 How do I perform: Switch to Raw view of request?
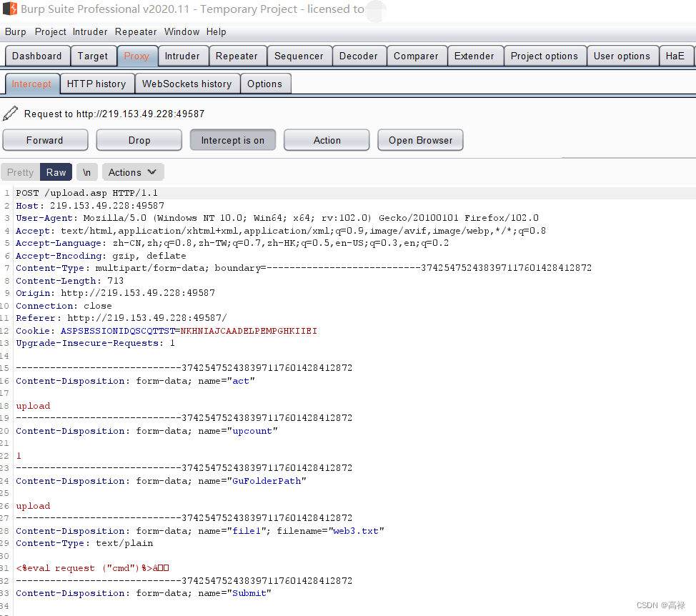tap(56, 172)
